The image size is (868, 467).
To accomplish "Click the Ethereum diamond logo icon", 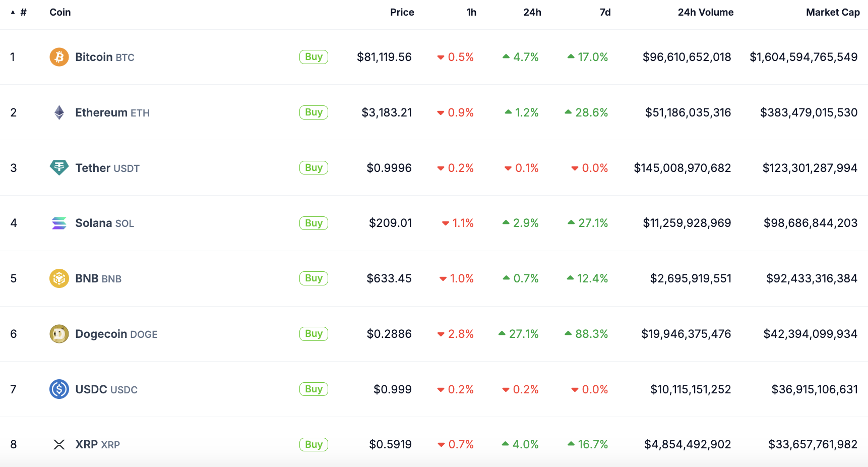I will point(59,112).
